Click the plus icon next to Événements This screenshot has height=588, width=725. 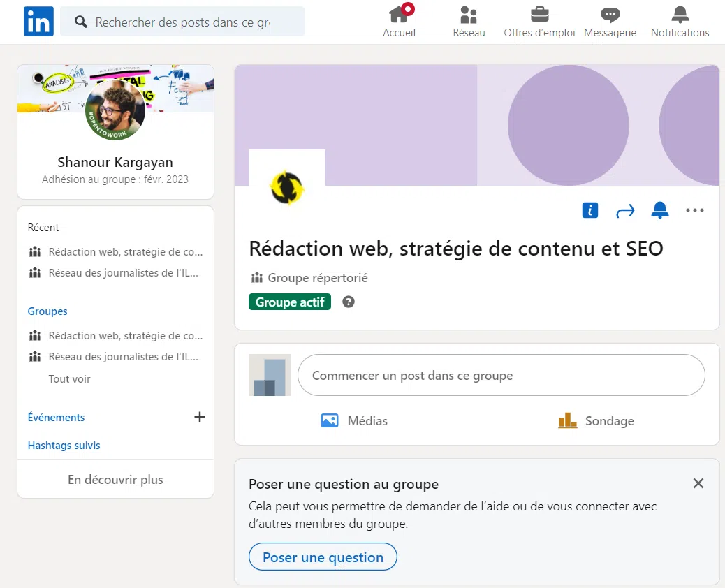[x=199, y=417]
